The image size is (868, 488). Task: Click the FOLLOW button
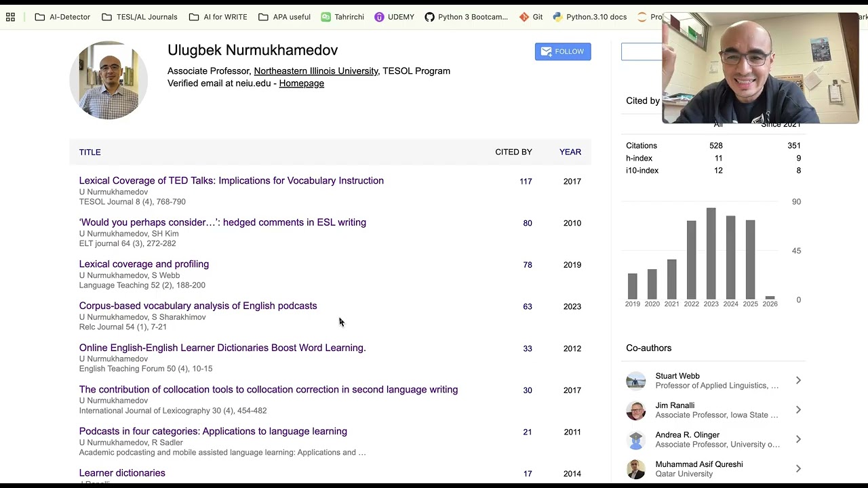(563, 52)
